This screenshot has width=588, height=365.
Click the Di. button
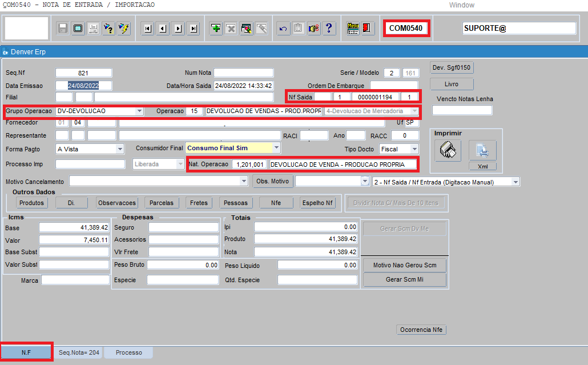pyautogui.click(x=71, y=203)
